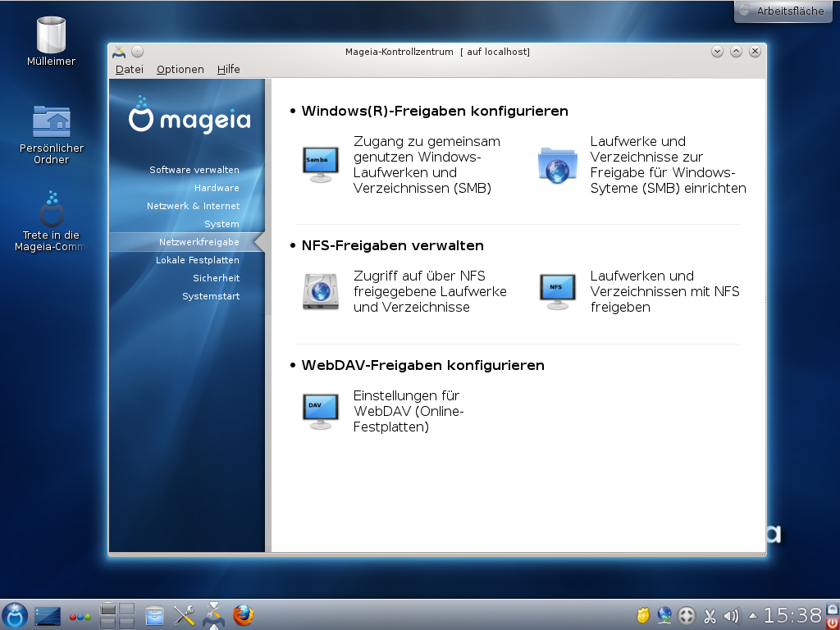Launch the wrench and screwdriver tools icon
The height and width of the screenshot is (630, 840).
coord(184,616)
